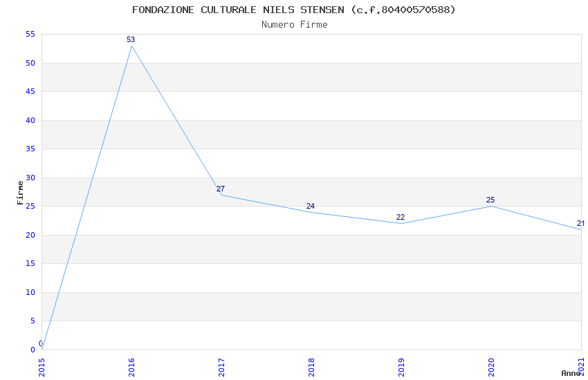Click the y-axis tick label 40
The height and width of the screenshot is (380, 588).
click(x=30, y=120)
